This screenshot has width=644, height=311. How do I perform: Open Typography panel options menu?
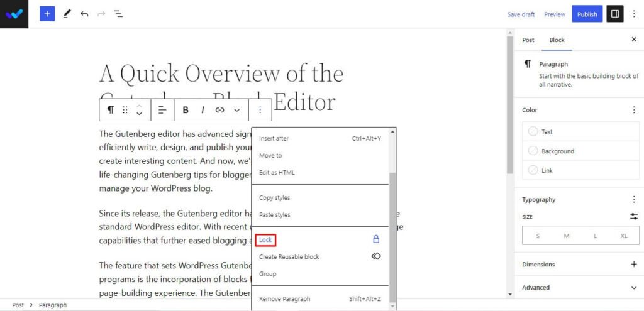point(634,199)
